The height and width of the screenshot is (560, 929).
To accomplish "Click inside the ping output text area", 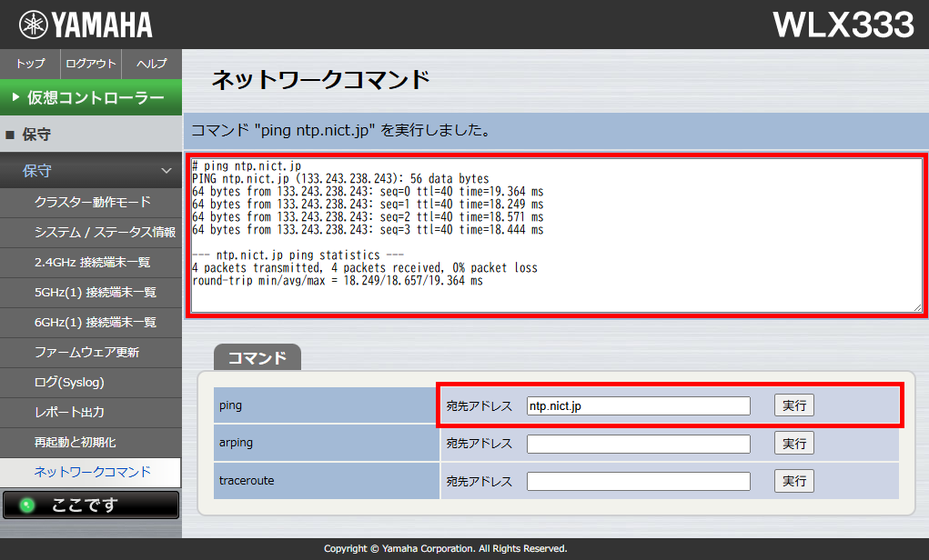I will coord(556,235).
